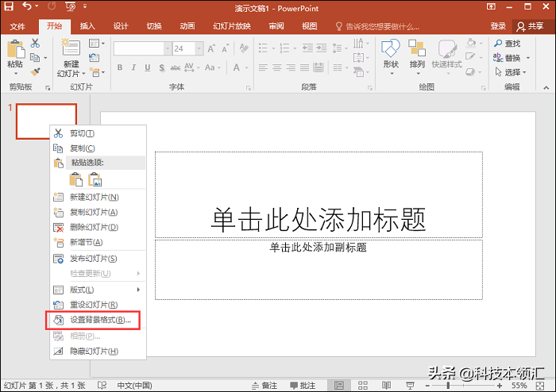Toggle text Shadow formatting

tap(162, 67)
